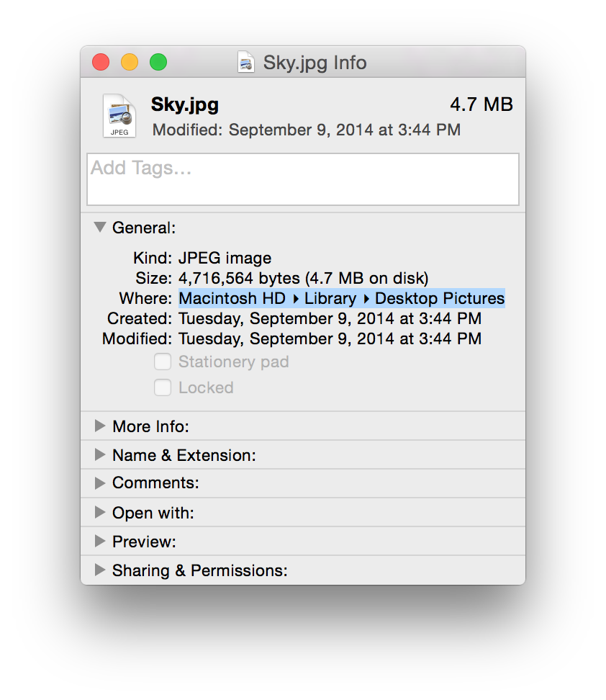Click the Sky.jpg JPEG file icon

pyautogui.click(x=119, y=116)
